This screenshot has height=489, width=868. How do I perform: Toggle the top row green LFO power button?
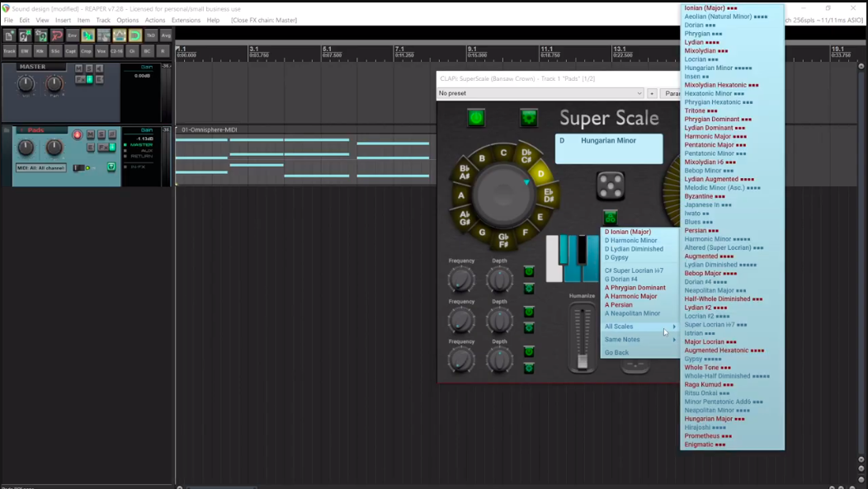pos(529,271)
